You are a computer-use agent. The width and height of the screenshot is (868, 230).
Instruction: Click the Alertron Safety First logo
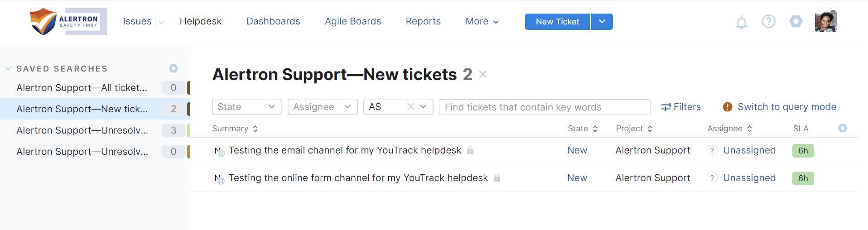pos(68,21)
